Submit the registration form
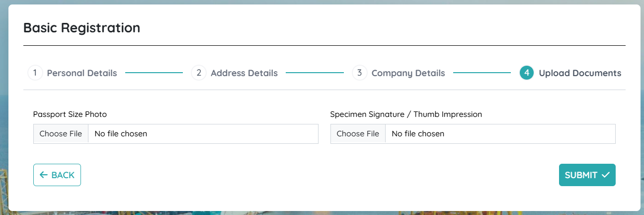Screen dimensions: 644x215 [x=587, y=175]
